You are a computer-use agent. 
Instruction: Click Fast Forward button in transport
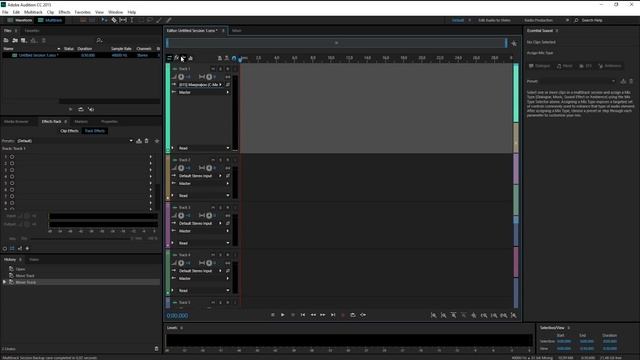coord(323,315)
